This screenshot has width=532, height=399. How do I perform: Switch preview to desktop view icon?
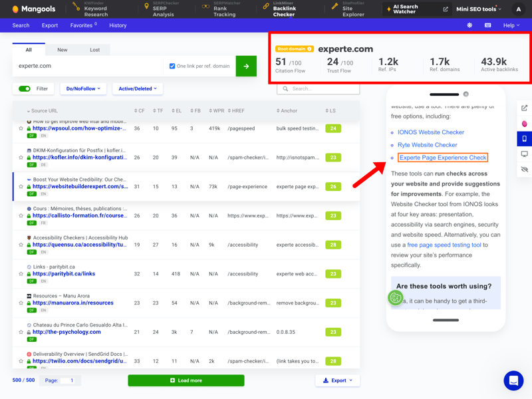[524, 154]
